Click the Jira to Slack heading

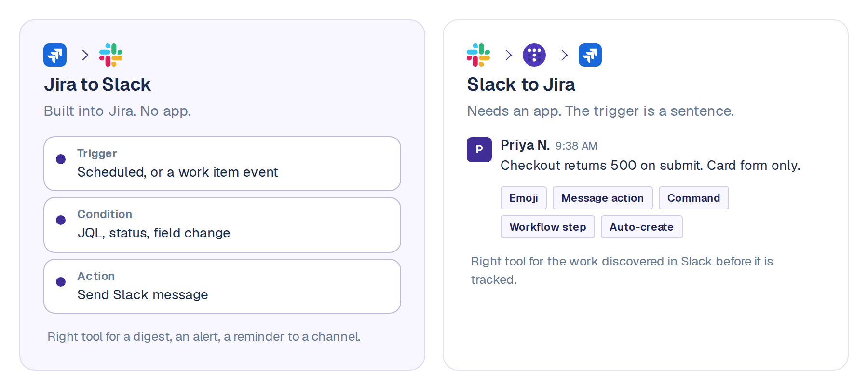click(97, 84)
